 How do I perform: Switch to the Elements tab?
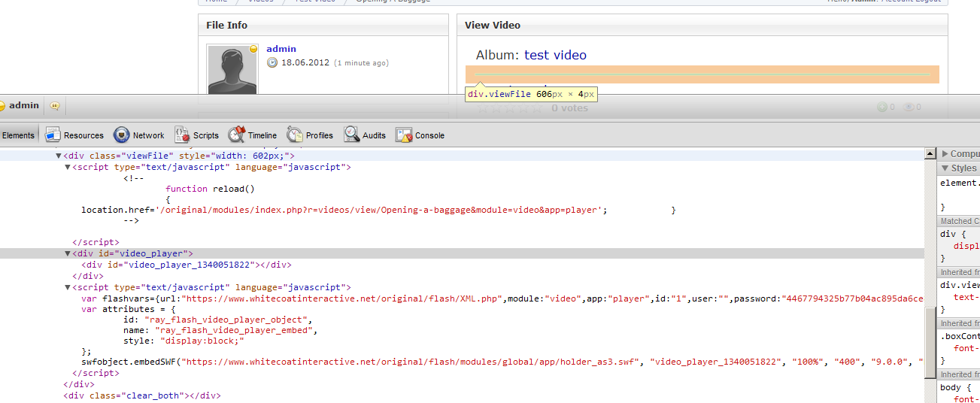coord(18,135)
